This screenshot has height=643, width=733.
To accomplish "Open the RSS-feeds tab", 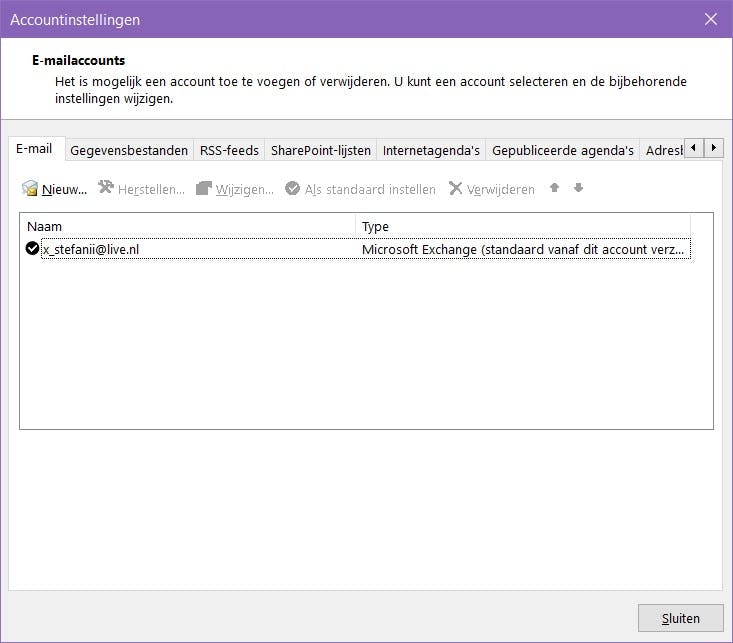I will [229, 151].
